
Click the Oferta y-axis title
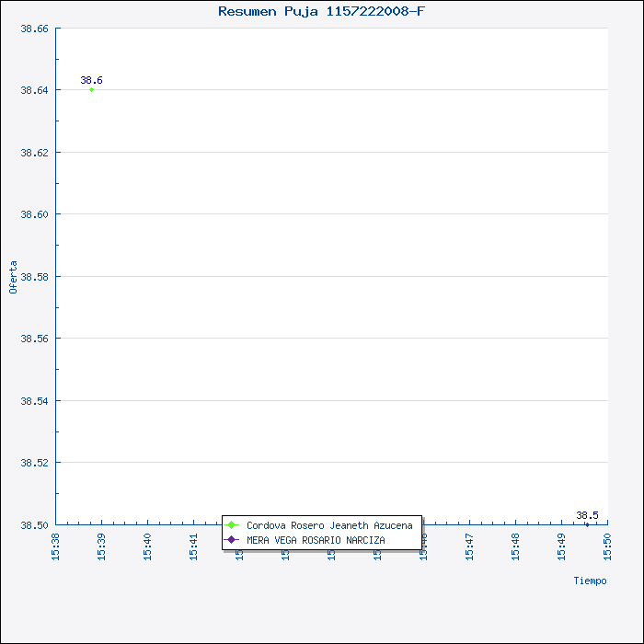point(13,277)
